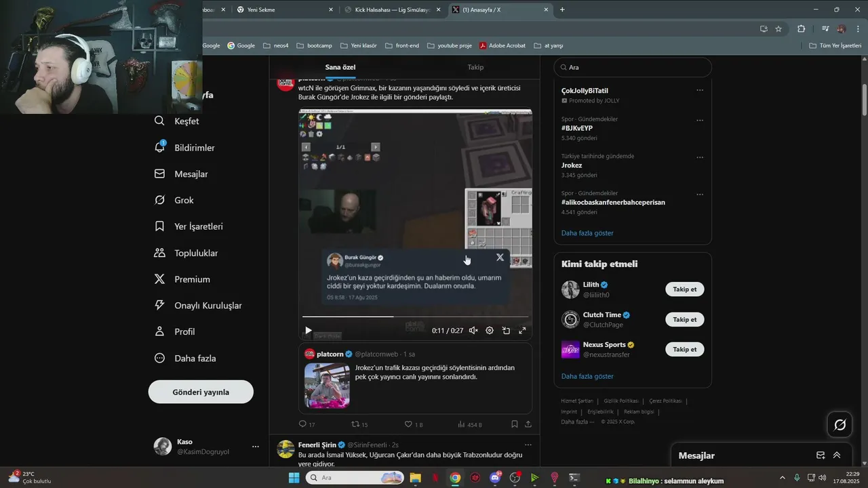View analytics showing 454 B views
Image resolution: width=868 pixels, height=488 pixels.
469,424
